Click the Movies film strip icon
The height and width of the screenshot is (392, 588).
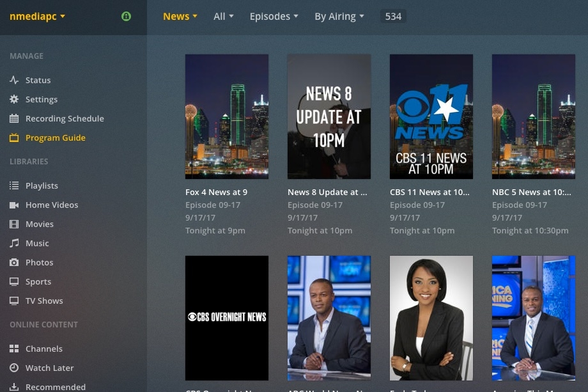(14, 224)
